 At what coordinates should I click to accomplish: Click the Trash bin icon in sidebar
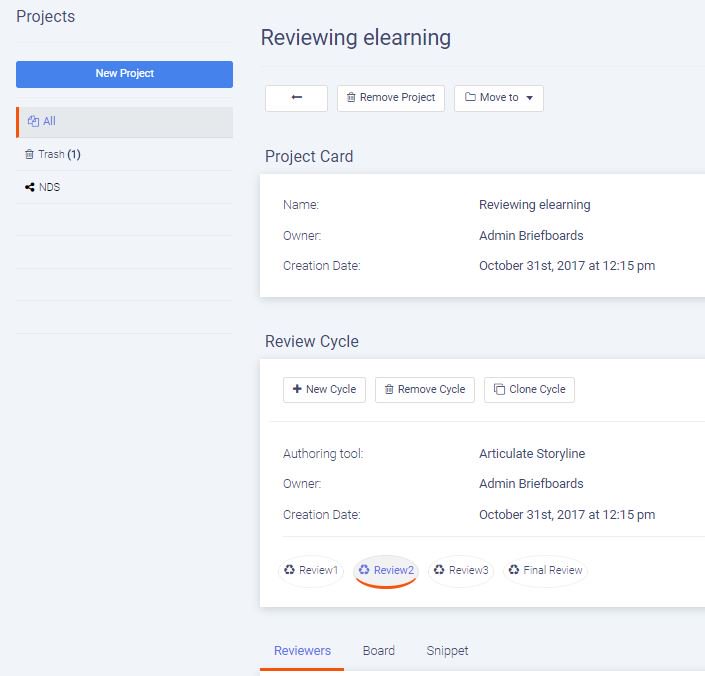coord(29,154)
